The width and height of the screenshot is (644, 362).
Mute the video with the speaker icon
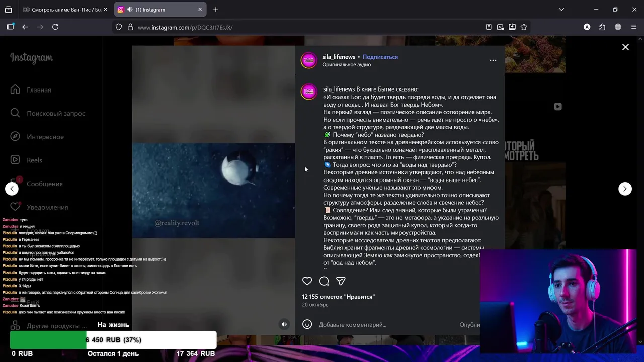tap(284, 324)
